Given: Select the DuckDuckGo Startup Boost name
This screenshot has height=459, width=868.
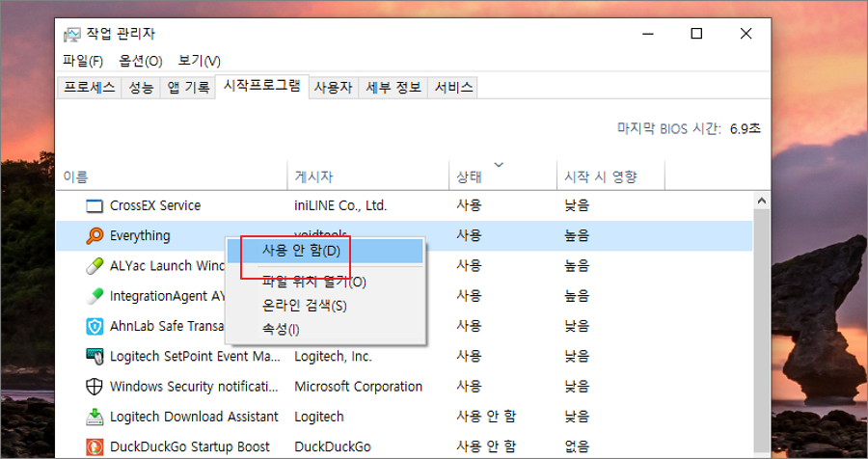Looking at the screenshot, I should pos(190,446).
